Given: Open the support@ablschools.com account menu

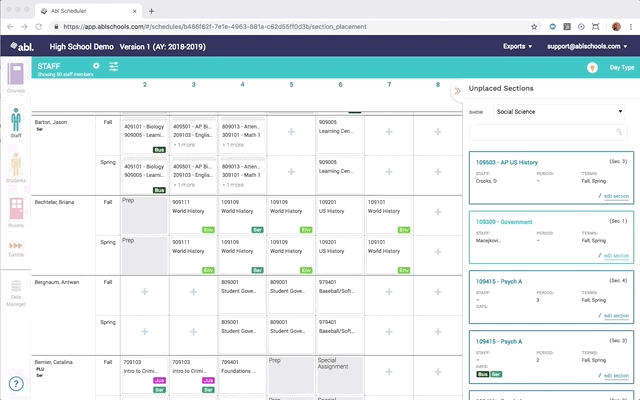Looking at the screenshot, I should click(590, 46).
